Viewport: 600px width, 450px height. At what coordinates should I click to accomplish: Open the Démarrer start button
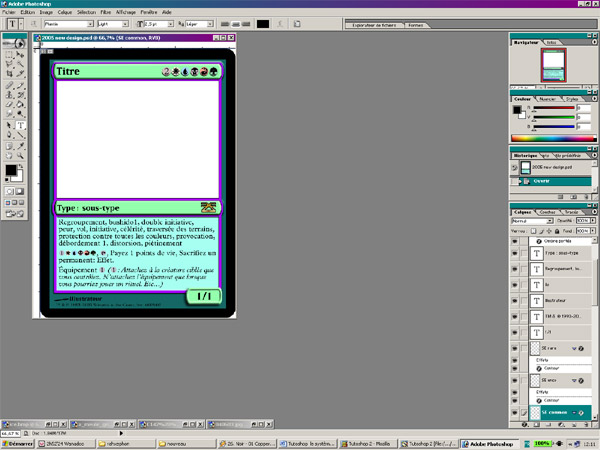pyautogui.click(x=18, y=444)
